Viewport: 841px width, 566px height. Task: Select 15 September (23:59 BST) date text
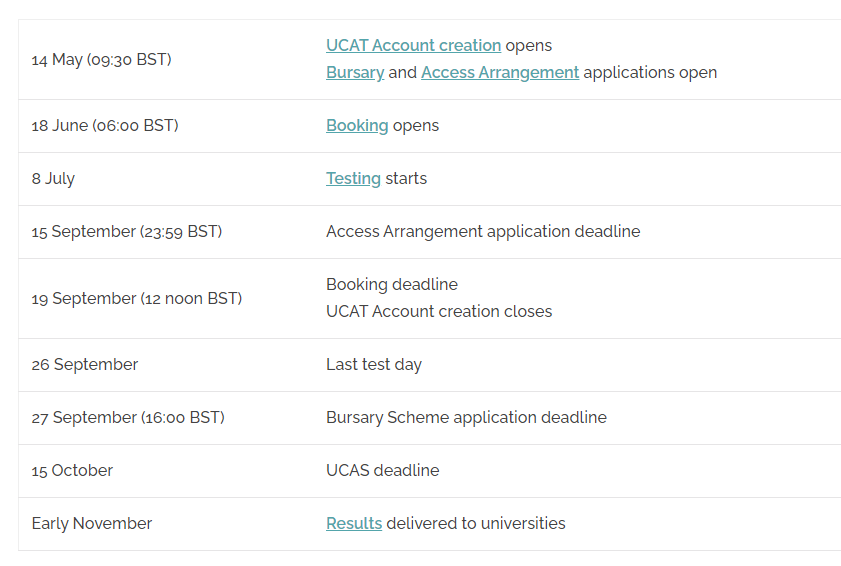coord(127,232)
